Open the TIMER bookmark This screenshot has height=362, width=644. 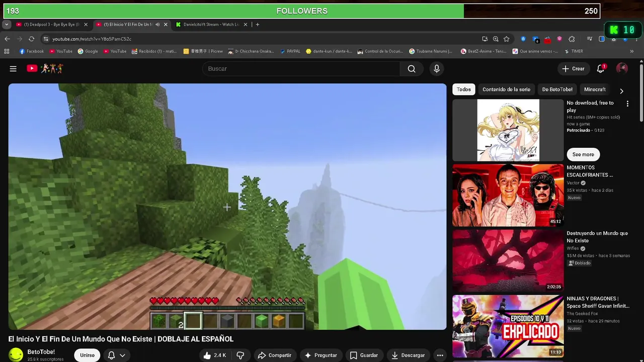[x=574, y=51]
